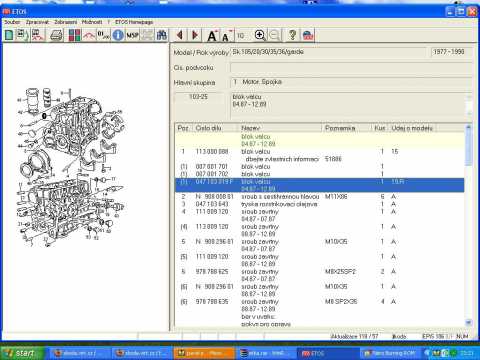Image resolution: width=480 pixels, height=360 pixels.
Task: Increase font size with large A icon
Action: pyautogui.click(x=212, y=35)
